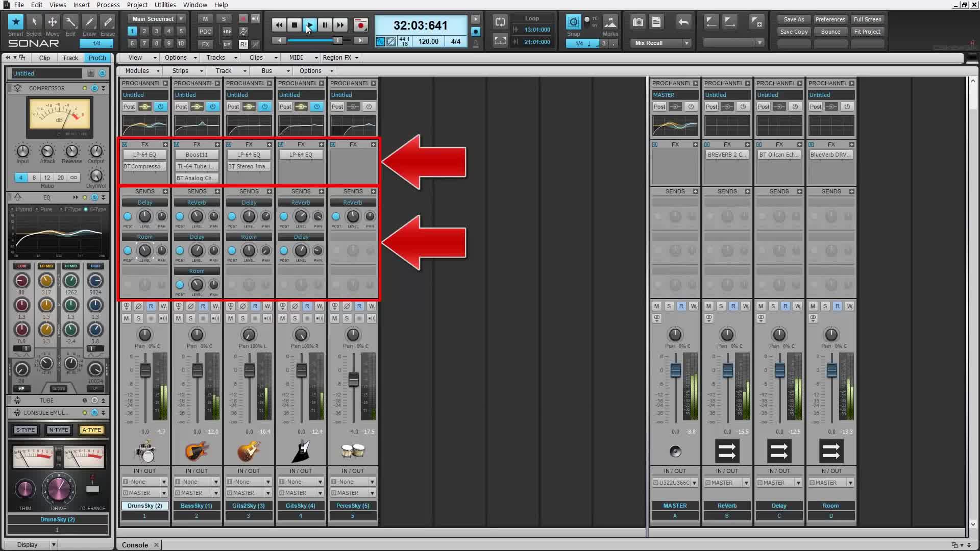Toggle the Compressor module power button
Screen dimensions: 980x551
coord(94,88)
